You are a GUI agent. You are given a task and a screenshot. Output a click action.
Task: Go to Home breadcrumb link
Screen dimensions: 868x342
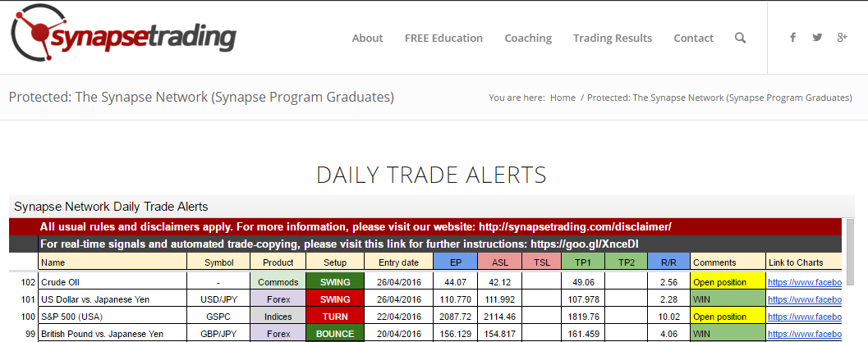pyautogui.click(x=563, y=98)
